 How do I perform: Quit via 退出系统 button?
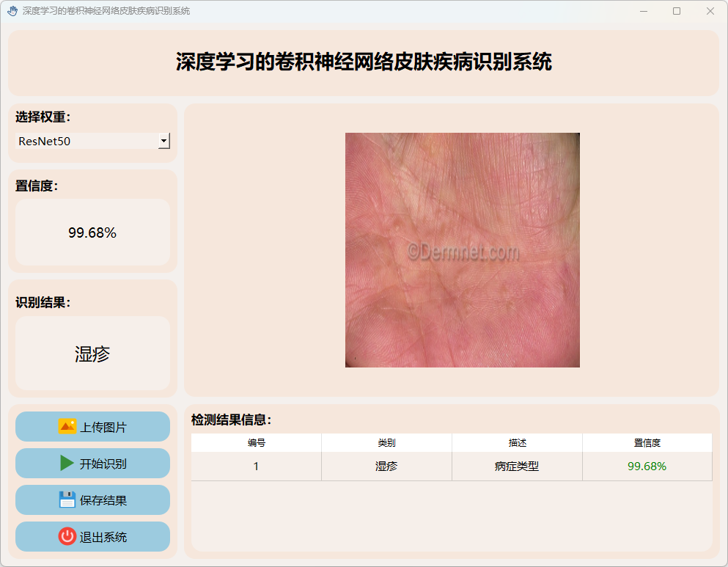tap(93, 536)
